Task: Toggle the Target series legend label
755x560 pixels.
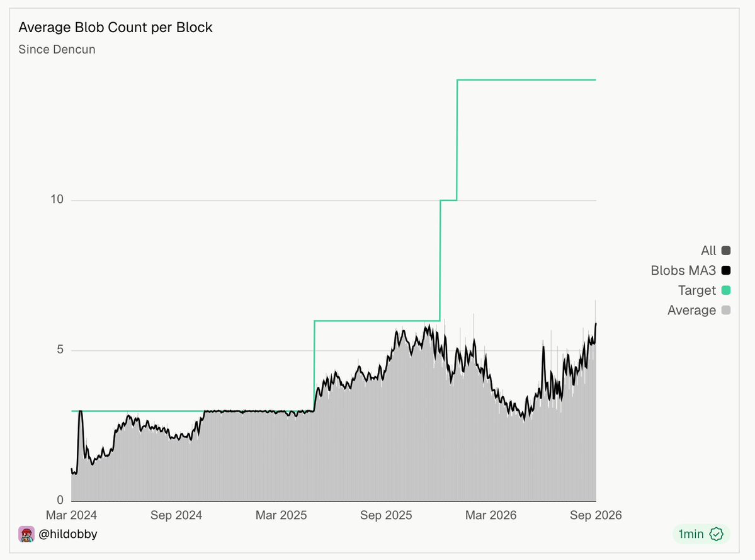Action: [x=696, y=290]
